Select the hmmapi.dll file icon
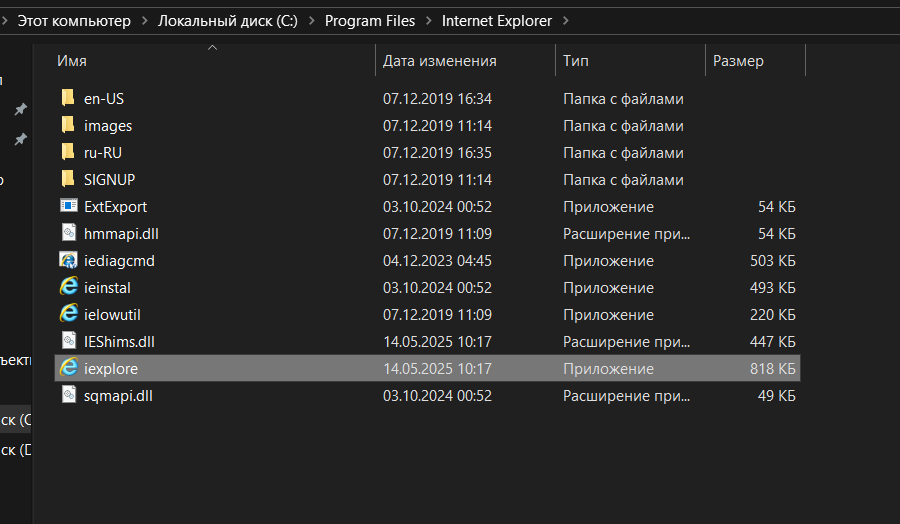 pyautogui.click(x=69, y=232)
